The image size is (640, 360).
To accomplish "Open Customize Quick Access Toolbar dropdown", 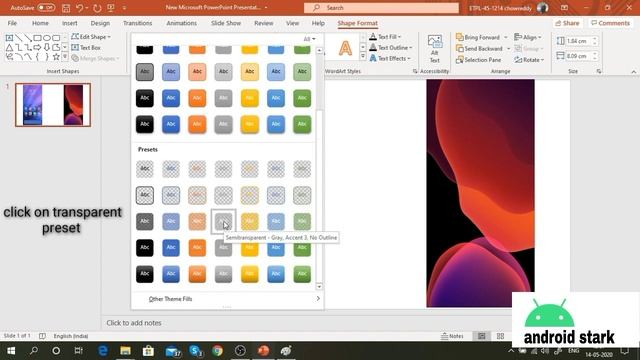I will point(124,8).
